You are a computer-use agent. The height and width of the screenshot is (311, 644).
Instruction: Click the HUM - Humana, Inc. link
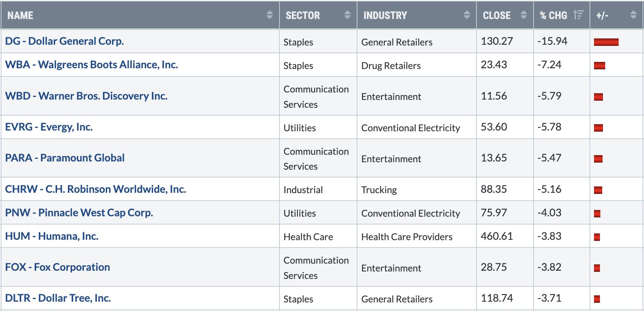click(52, 236)
